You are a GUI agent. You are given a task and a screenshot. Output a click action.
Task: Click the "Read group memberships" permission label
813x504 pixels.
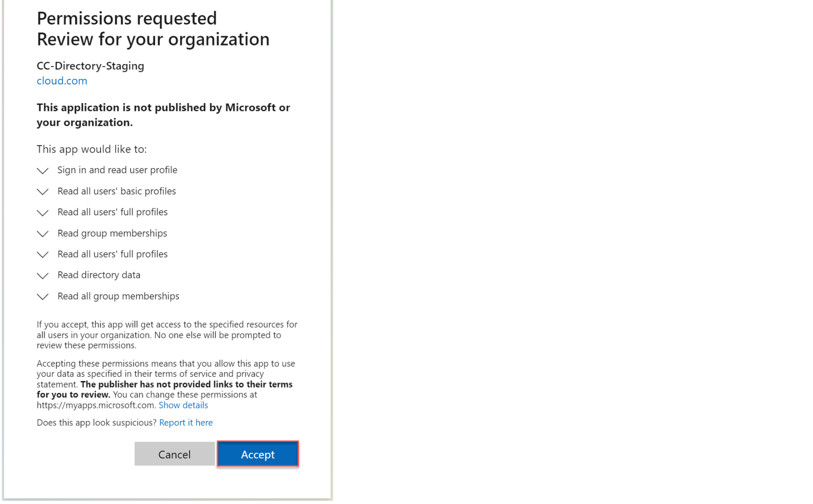tap(112, 233)
